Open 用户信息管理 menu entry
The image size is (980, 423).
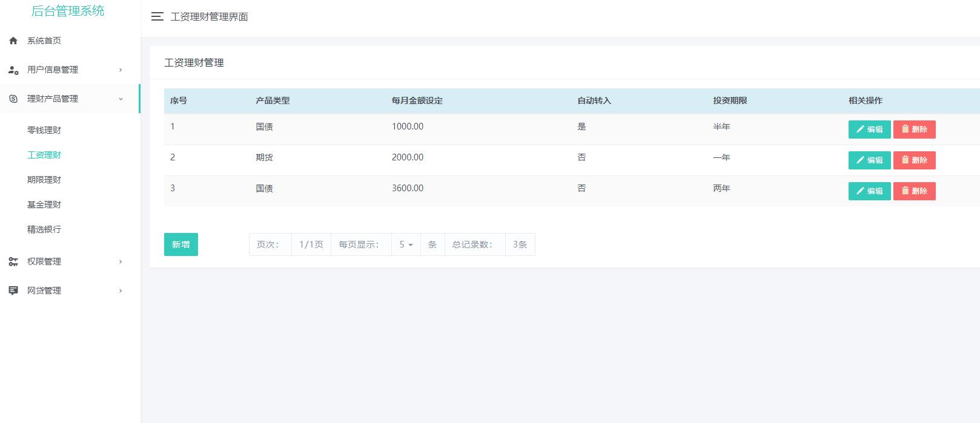[53, 70]
